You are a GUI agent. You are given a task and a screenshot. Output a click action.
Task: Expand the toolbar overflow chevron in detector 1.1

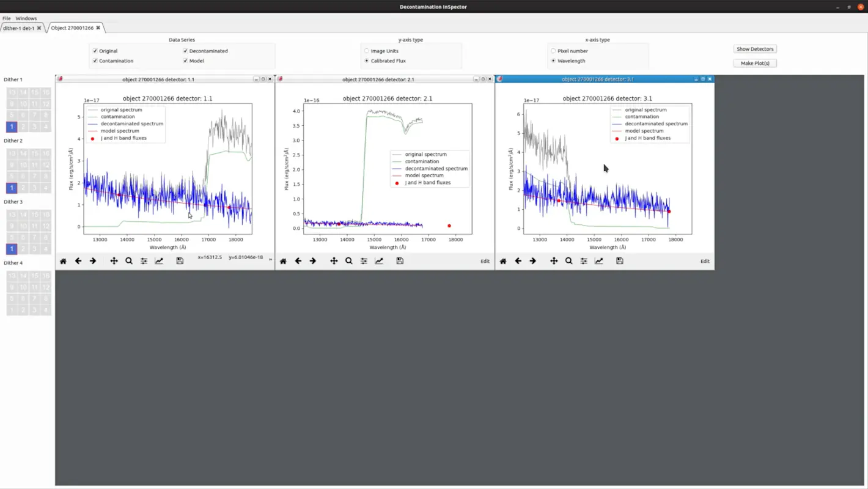tap(270, 259)
